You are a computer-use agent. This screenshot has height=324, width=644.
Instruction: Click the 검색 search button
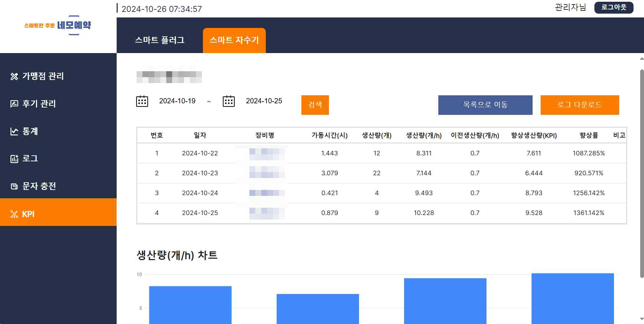coord(315,105)
